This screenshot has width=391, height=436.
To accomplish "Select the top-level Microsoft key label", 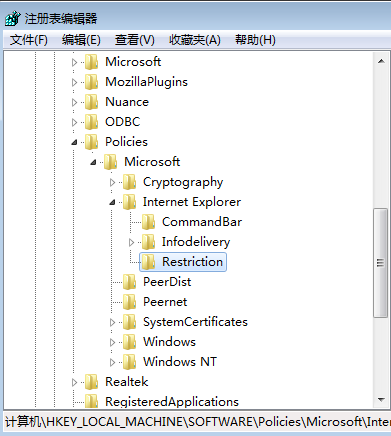I will pyautogui.click(x=133, y=62).
